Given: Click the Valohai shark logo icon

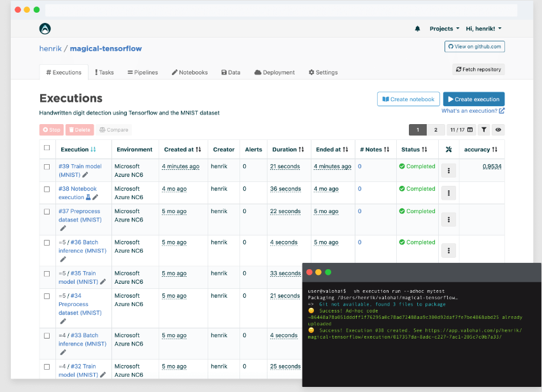Looking at the screenshot, I should point(45,29).
